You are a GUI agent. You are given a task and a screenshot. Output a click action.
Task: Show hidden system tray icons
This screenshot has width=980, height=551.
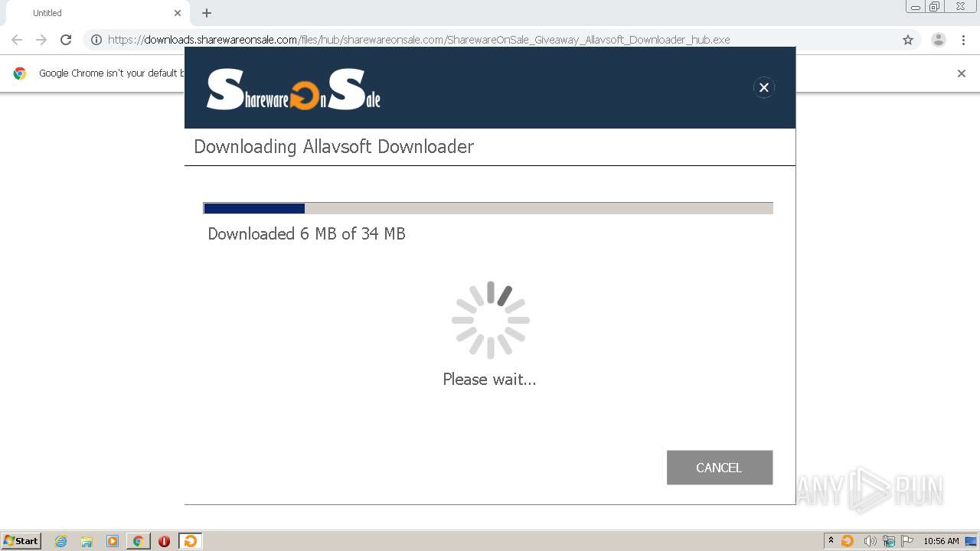point(831,541)
